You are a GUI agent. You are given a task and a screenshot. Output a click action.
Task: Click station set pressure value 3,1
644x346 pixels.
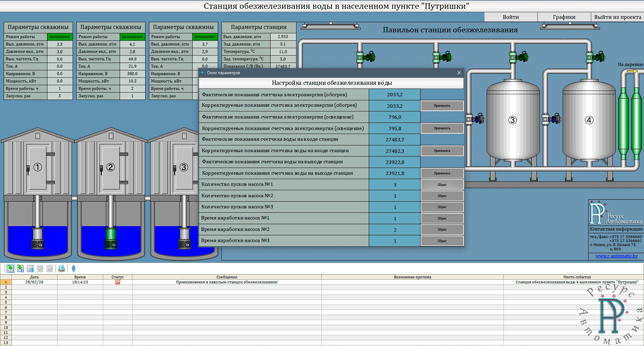click(283, 44)
